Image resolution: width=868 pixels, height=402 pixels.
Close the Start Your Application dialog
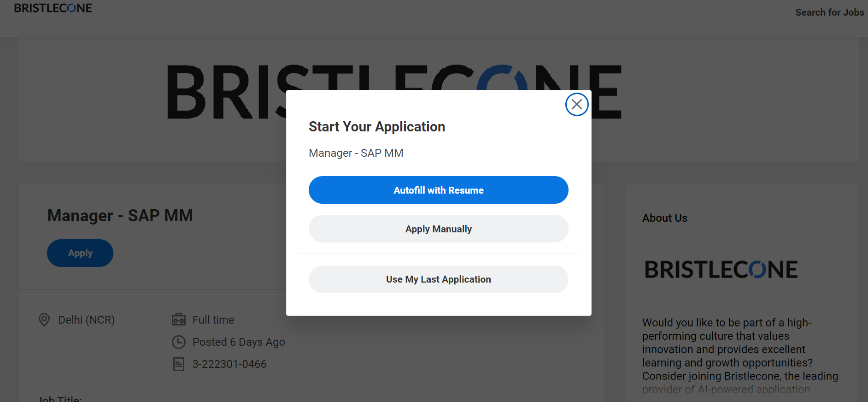(x=577, y=105)
